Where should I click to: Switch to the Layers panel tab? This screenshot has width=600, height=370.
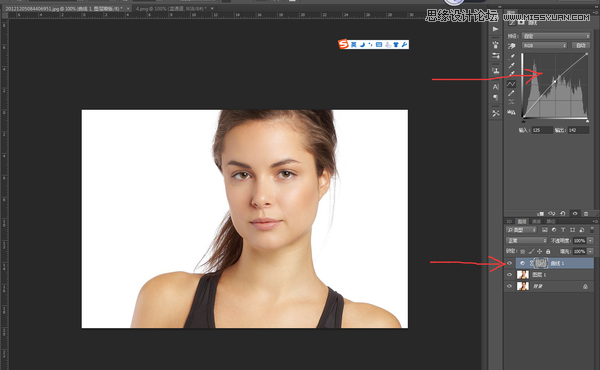[x=522, y=222]
